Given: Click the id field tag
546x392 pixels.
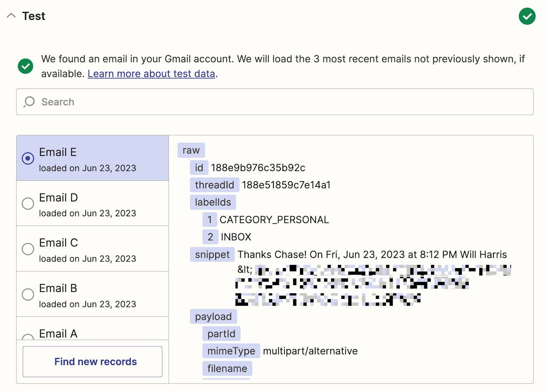Looking at the screenshot, I should [x=199, y=168].
